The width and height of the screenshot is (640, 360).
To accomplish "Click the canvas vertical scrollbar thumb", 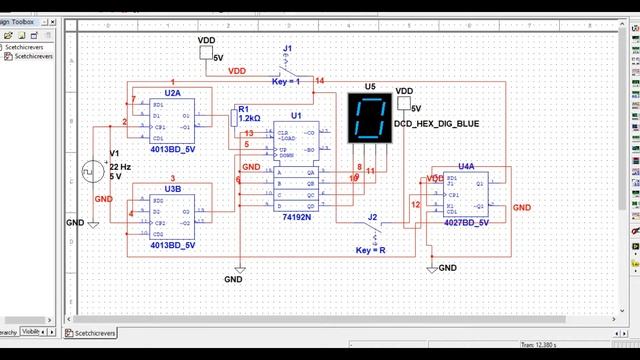I will coord(622,118).
